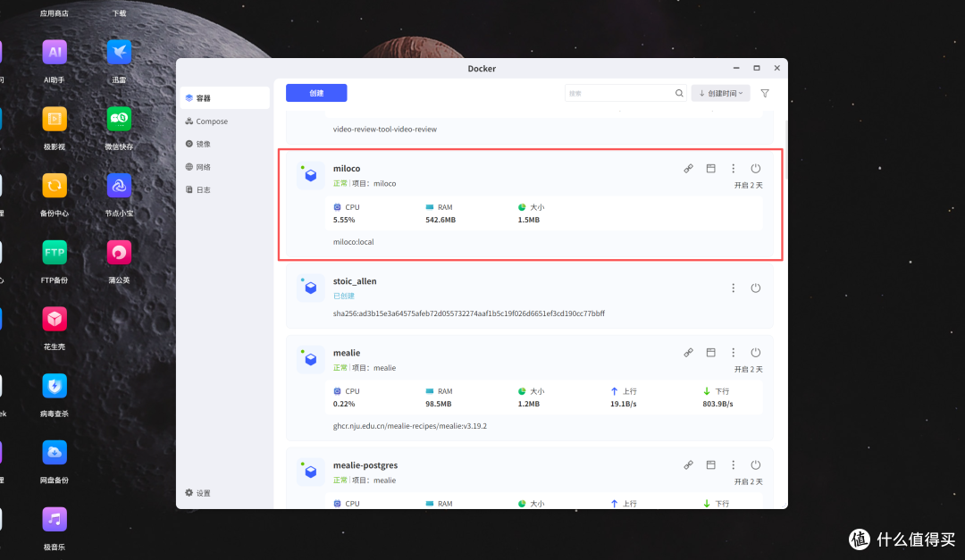Click the mealie-postgres container name
Screen dimensions: 965x560
tap(365, 465)
